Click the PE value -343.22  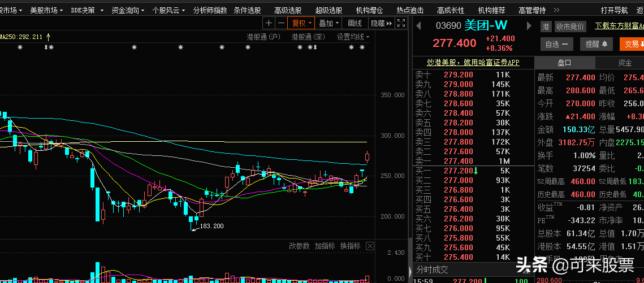click(582, 221)
